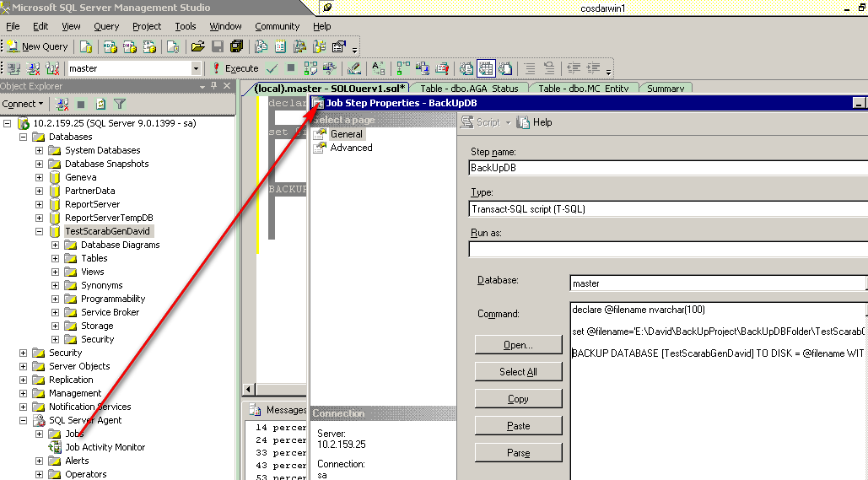Click the Step name input field
Image resolution: width=868 pixels, height=480 pixels.
[668, 168]
